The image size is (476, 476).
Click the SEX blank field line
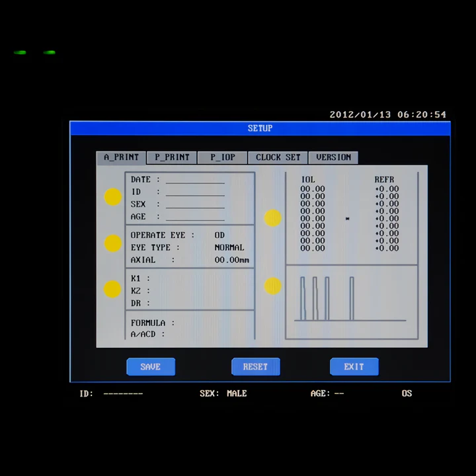coord(195,205)
